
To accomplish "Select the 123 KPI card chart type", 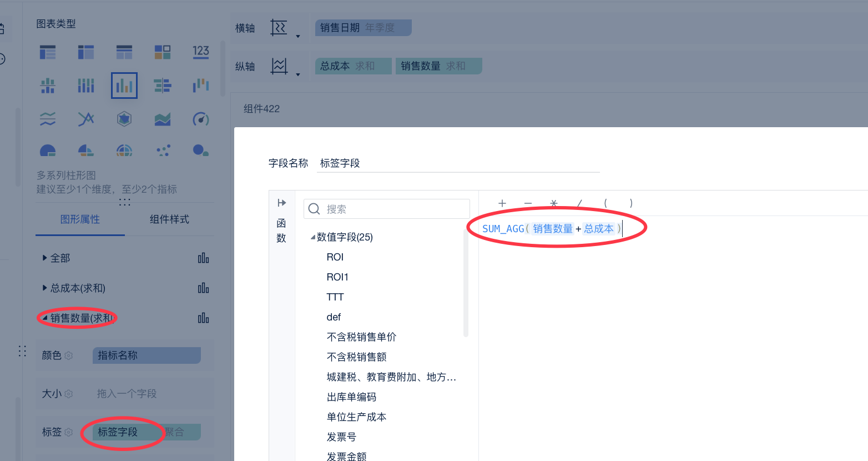I will (x=201, y=53).
